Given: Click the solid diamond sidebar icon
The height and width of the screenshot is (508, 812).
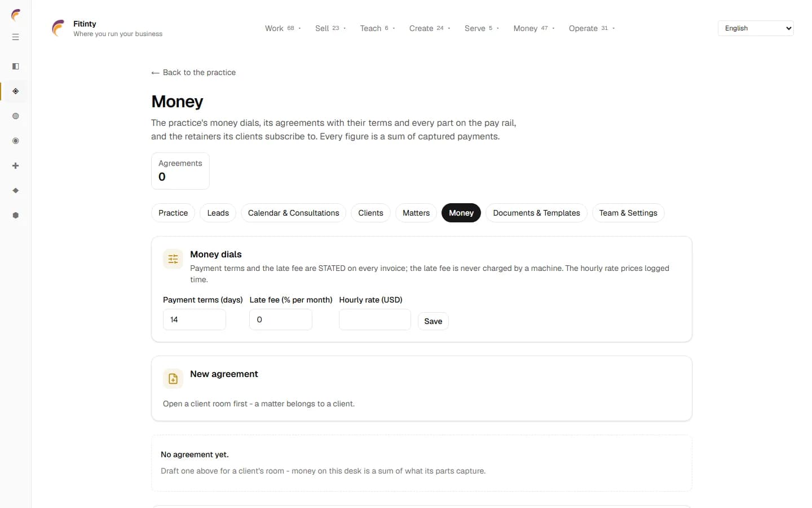Looking at the screenshot, I should (16, 191).
